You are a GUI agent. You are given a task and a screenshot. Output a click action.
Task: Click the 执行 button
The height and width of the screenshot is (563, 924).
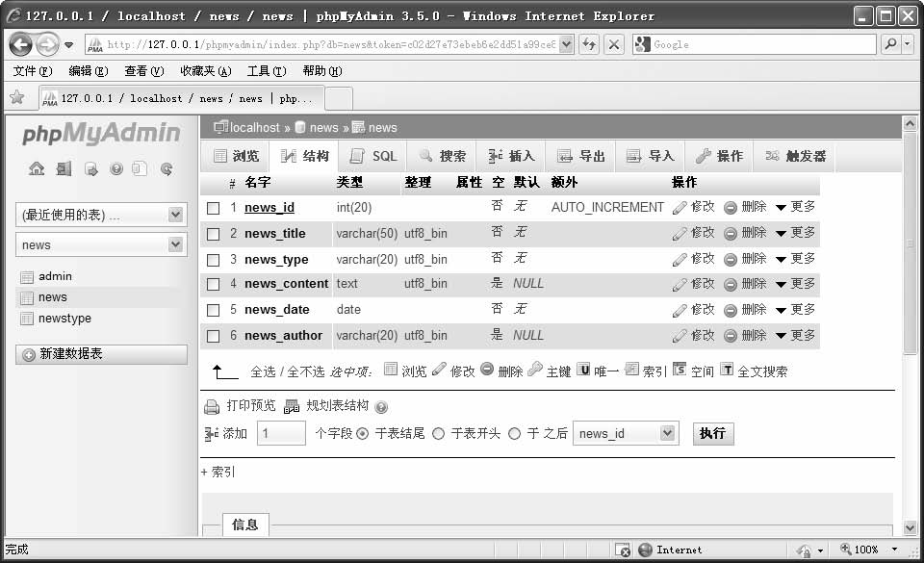[x=713, y=433]
